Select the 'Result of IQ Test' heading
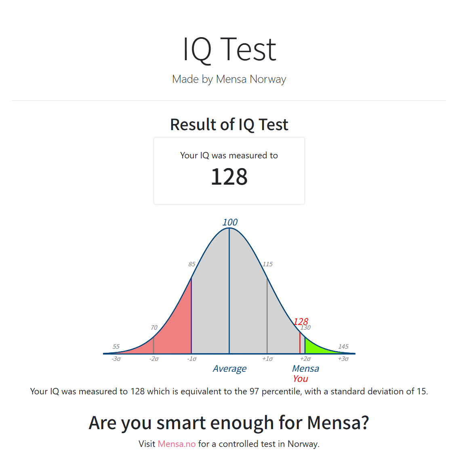 pos(229,124)
